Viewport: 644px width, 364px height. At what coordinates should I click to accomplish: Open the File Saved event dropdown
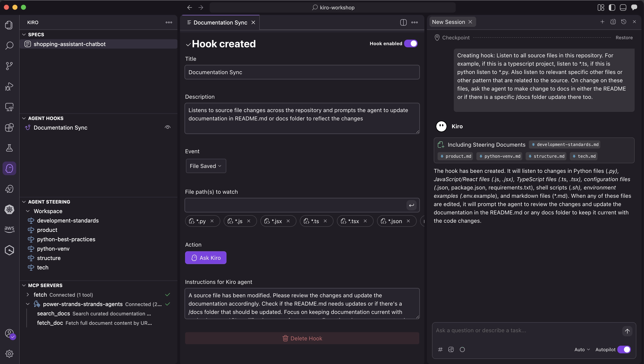coord(206,166)
